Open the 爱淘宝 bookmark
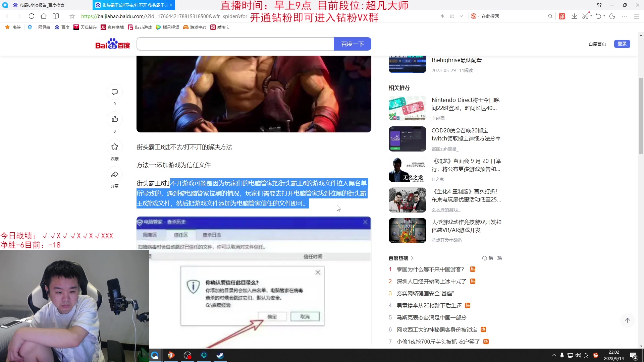This screenshot has height=362, width=644. pyautogui.click(x=220, y=27)
